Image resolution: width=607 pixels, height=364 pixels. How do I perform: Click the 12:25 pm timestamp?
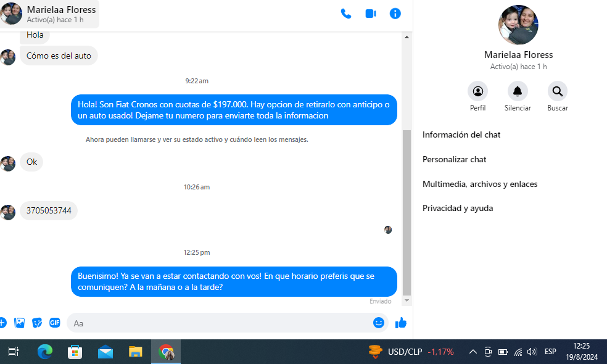(197, 252)
